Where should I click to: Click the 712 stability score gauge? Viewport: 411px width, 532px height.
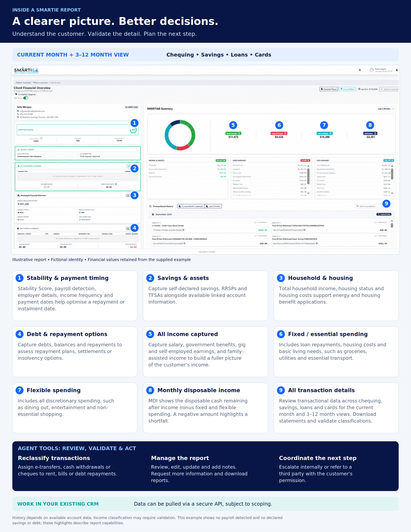click(x=133, y=130)
